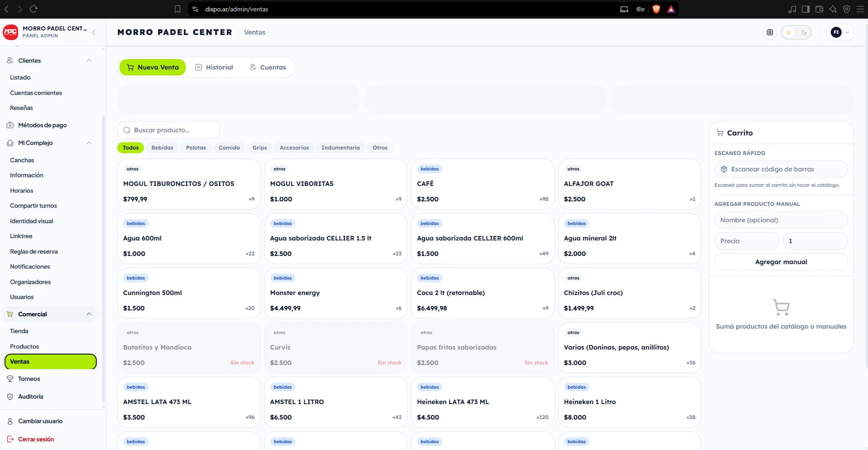
Task: Collapse the Mi Complejo sidebar section
Action: click(x=89, y=143)
